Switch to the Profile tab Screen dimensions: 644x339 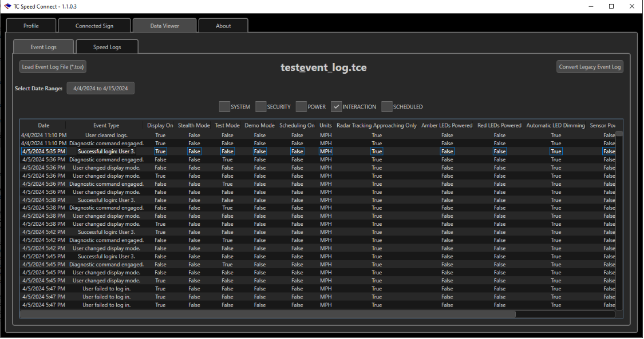pos(31,26)
